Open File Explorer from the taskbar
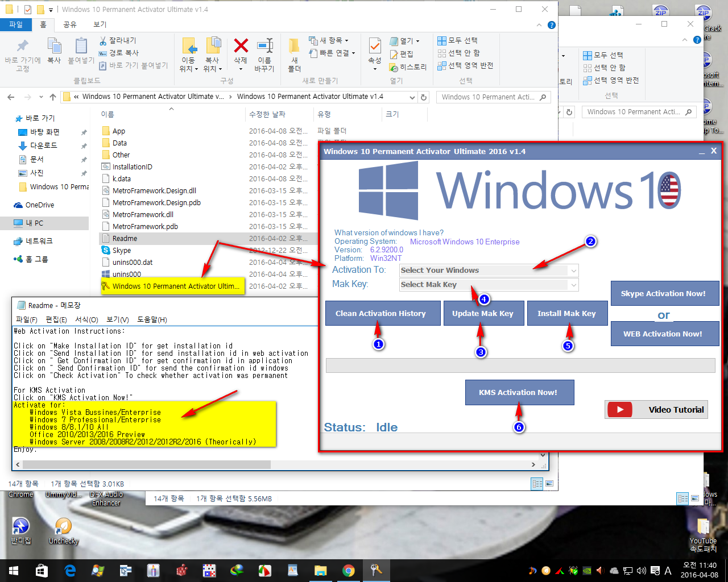This screenshot has width=728, height=582. pyautogui.click(x=321, y=571)
